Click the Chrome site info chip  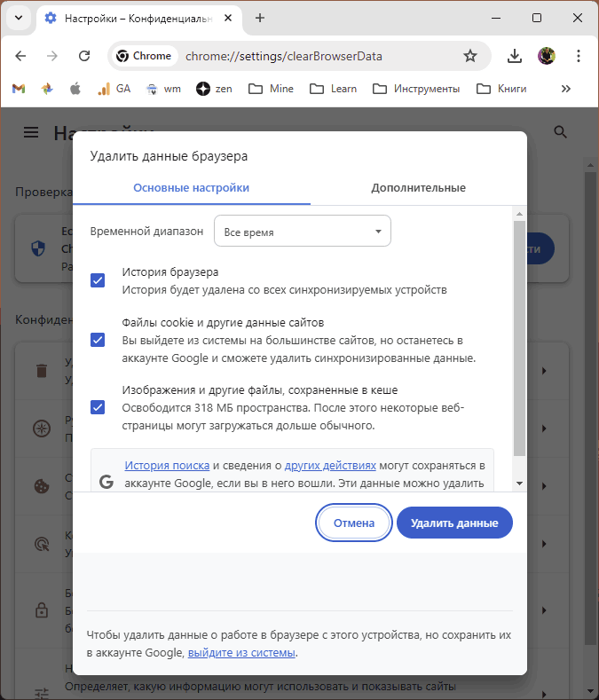click(144, 56)
